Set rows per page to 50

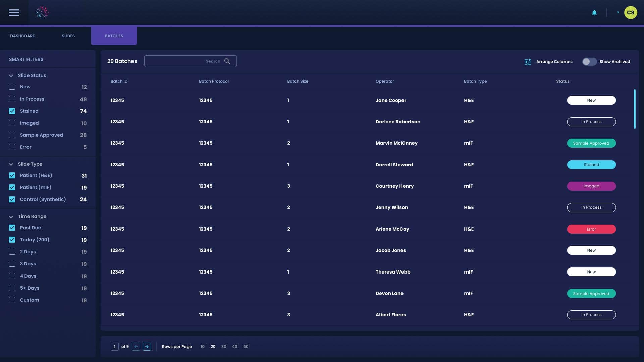[246, 347]
